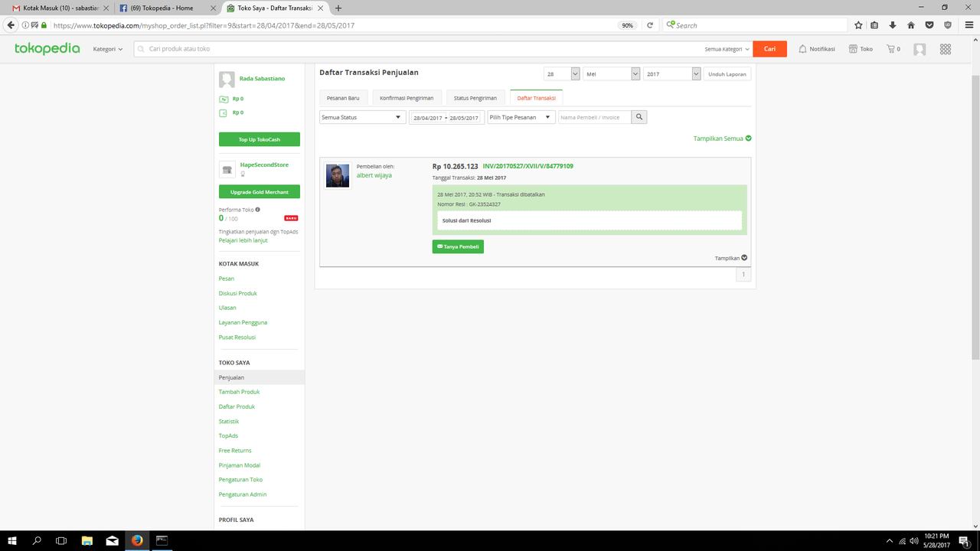Click the Tokopedia logo
Image resolution: width=980 pixels, height=551 pixels.
[47, 49]
